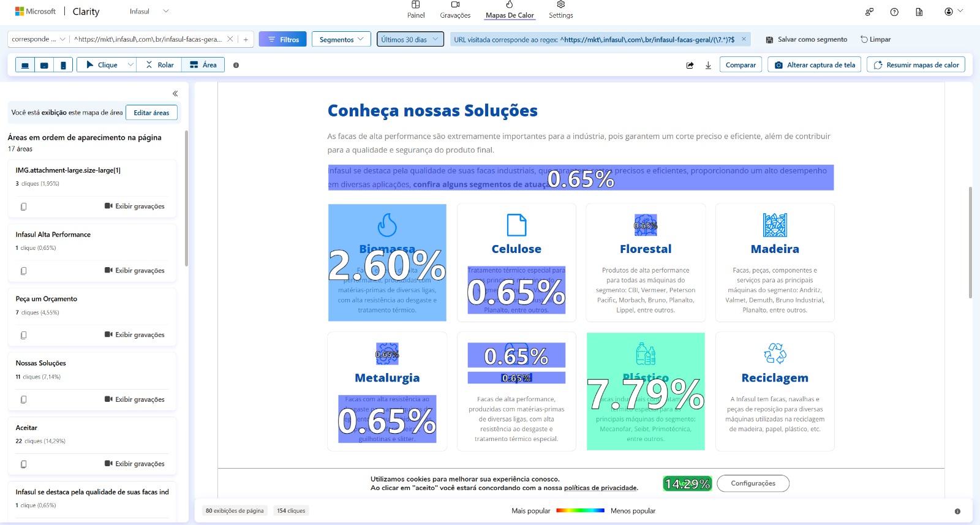The height and width of the screenshot is (525, 980).
Task: Click the Biomassa flame icon
Action: pos(387,225)
